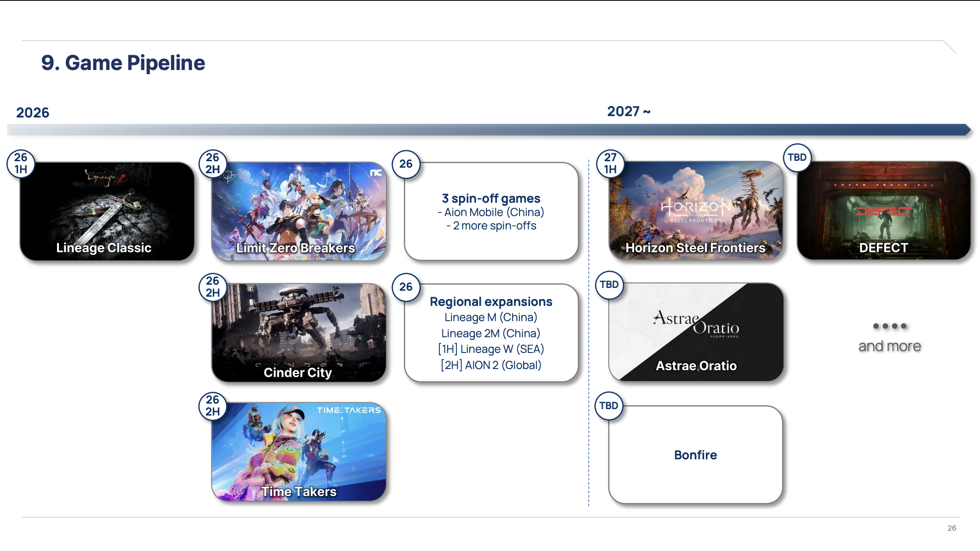Click the 27 1H badge on Horizon card
The height and width of the screenshot is (551, 980).
tap(610, 164)
